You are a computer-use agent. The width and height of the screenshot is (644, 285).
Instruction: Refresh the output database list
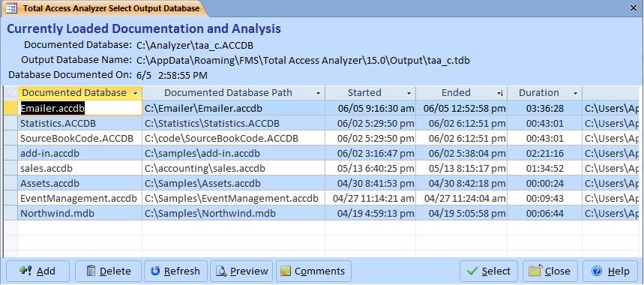[x=175, y=271]
